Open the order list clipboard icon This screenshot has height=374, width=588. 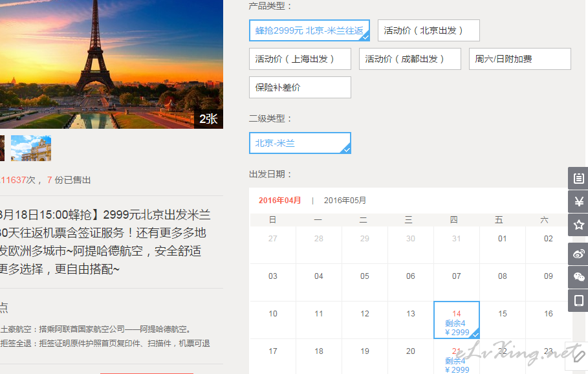578,178
